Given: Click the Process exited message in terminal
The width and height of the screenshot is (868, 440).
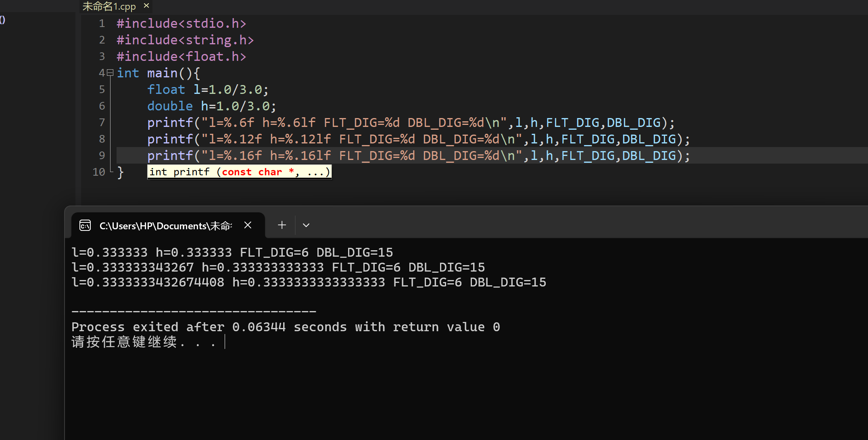Looking at the screenshot, I should point(285,327).
